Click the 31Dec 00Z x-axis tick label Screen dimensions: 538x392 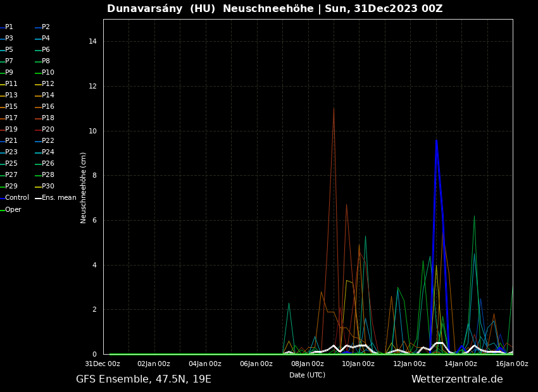pos(103,364)
